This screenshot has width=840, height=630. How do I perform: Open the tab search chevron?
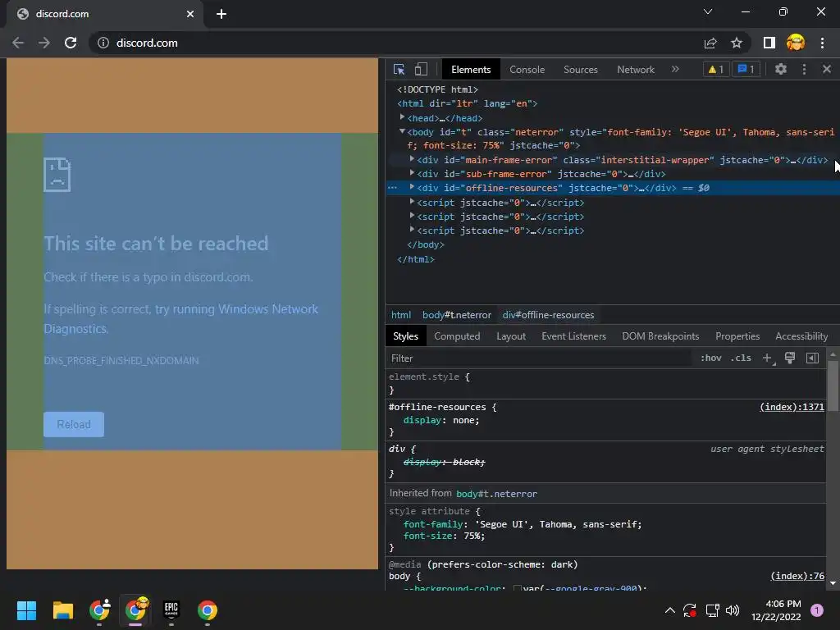click(x=708, y=11)
